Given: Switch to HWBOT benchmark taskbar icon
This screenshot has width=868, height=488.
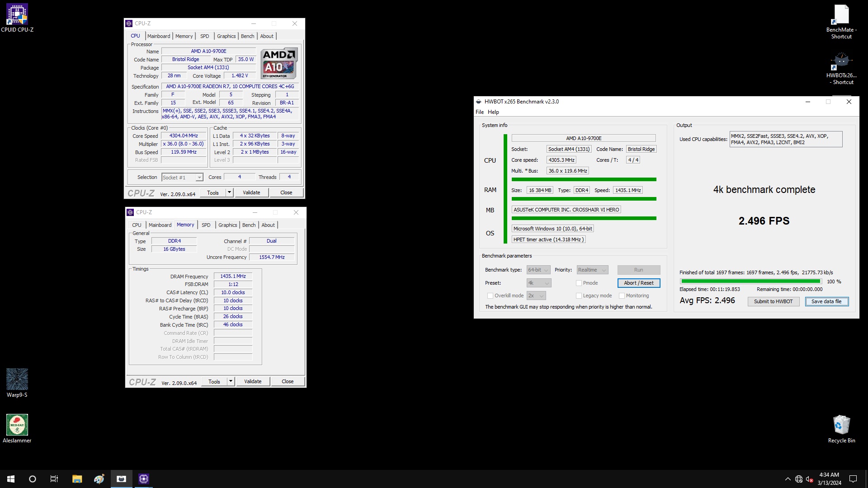Looking at the screenshot, I should tap(121, 479).
